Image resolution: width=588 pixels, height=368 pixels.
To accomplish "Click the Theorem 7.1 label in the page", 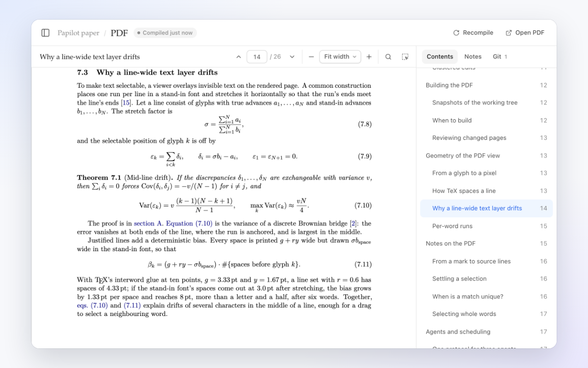I will pyautogui.click(x=99, y=178).
